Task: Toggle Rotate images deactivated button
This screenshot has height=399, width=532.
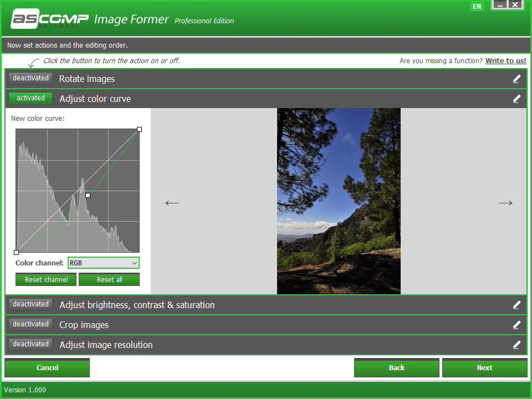Action: pos(30,78)
